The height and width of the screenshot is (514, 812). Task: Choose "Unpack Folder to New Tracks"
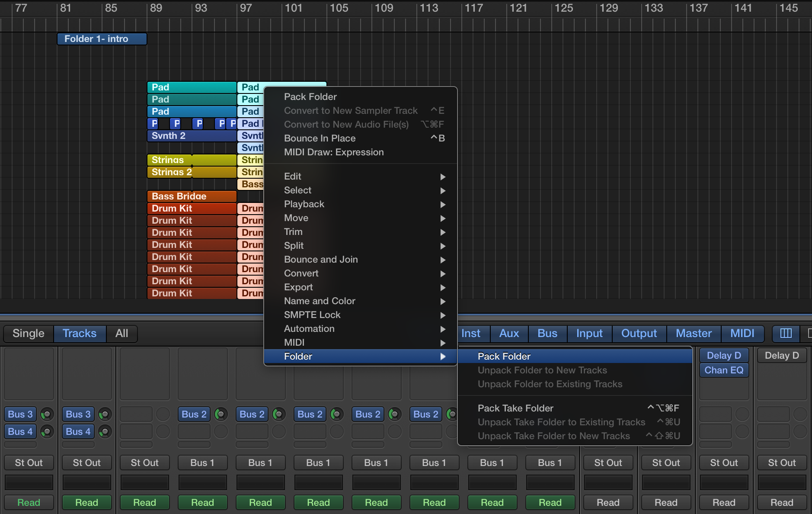542,370
